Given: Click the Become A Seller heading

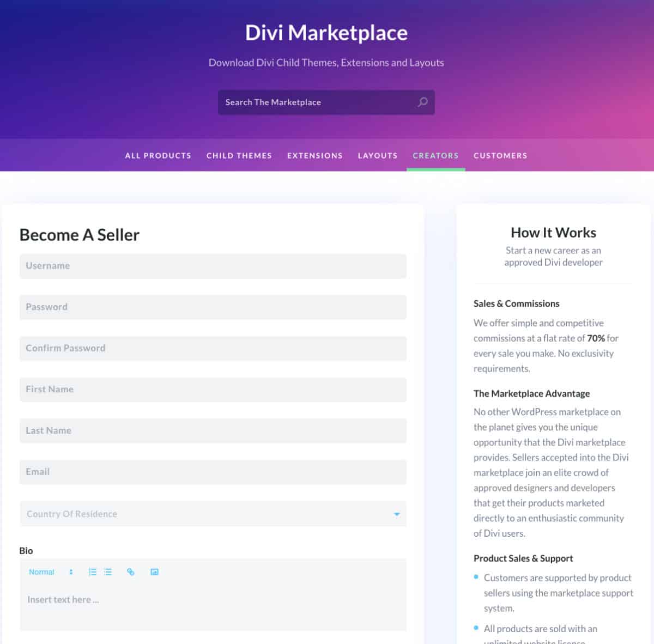Looking at the screenshot, I should pos(80,235).
